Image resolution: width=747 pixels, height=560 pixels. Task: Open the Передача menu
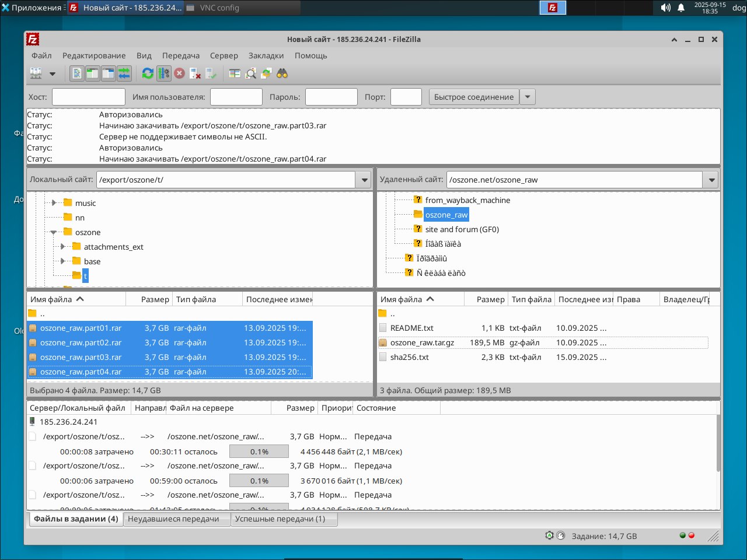tap(180, 55)
